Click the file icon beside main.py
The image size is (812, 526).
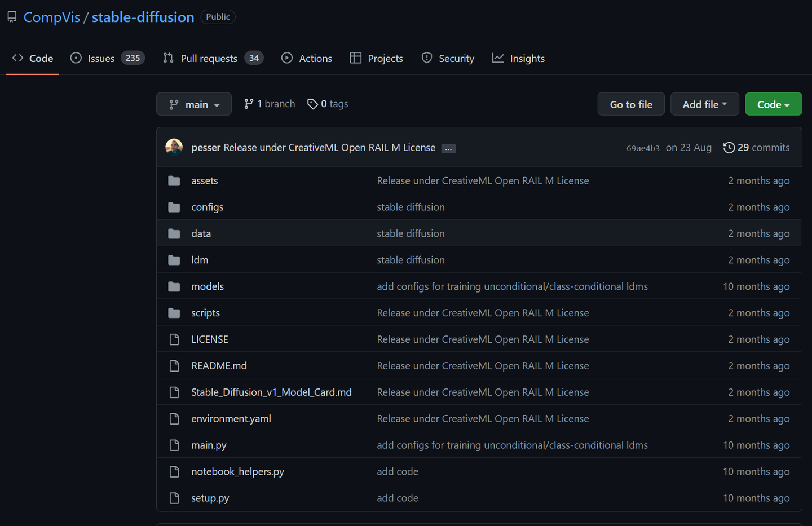pyautogui.click(x=174, y=445)
